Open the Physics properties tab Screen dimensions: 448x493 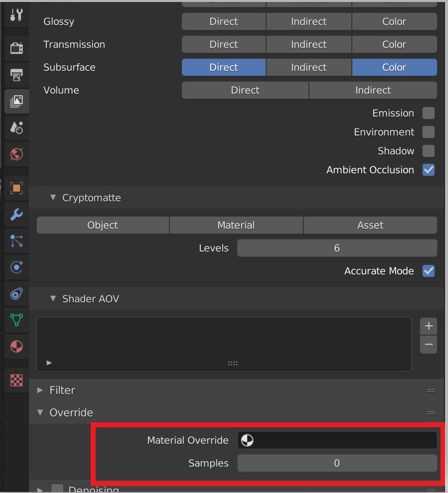coord(16,267)
